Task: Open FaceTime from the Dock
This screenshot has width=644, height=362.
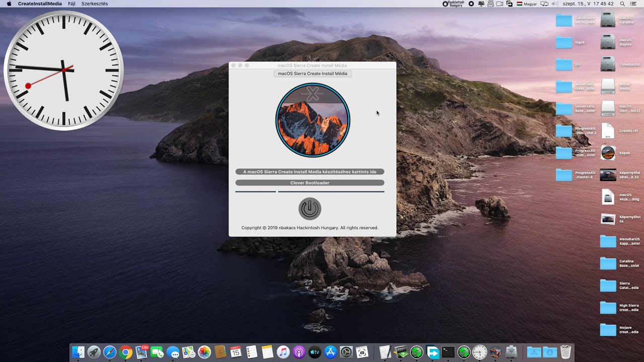Action: tap(157, 352)
